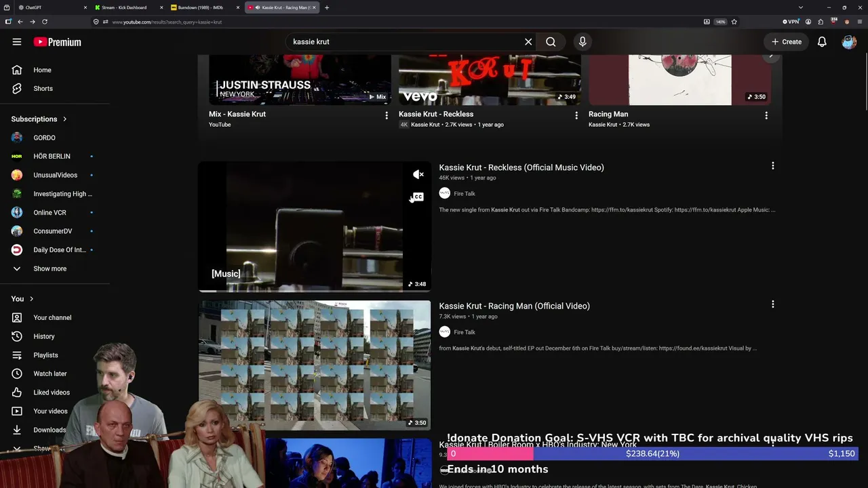The image size is (868, 488).
Task: Focus the browser address bar
Action: (x=400, y=22)
